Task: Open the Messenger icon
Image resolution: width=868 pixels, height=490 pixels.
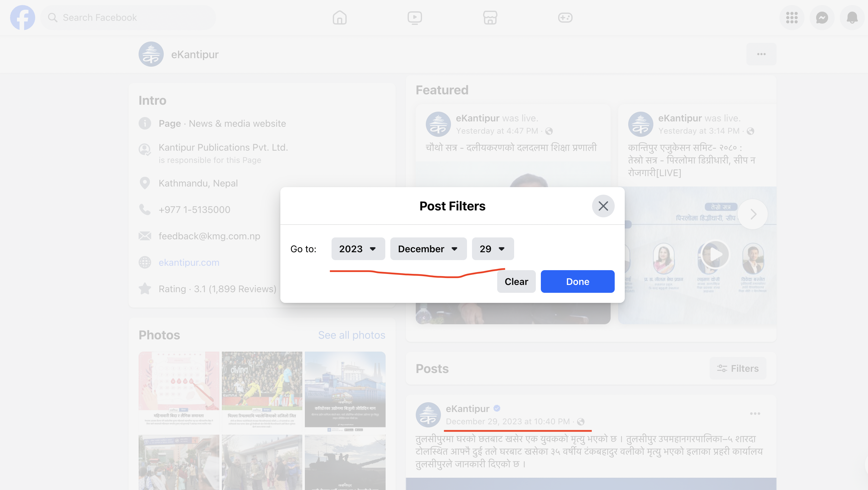Action: tap(822, 18)
